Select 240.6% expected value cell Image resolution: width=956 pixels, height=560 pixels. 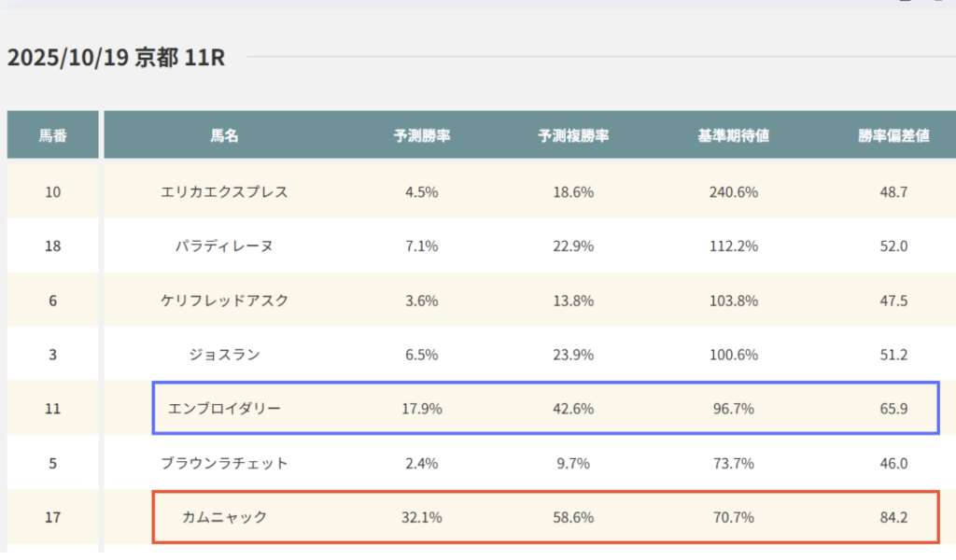tap(733, 192)
